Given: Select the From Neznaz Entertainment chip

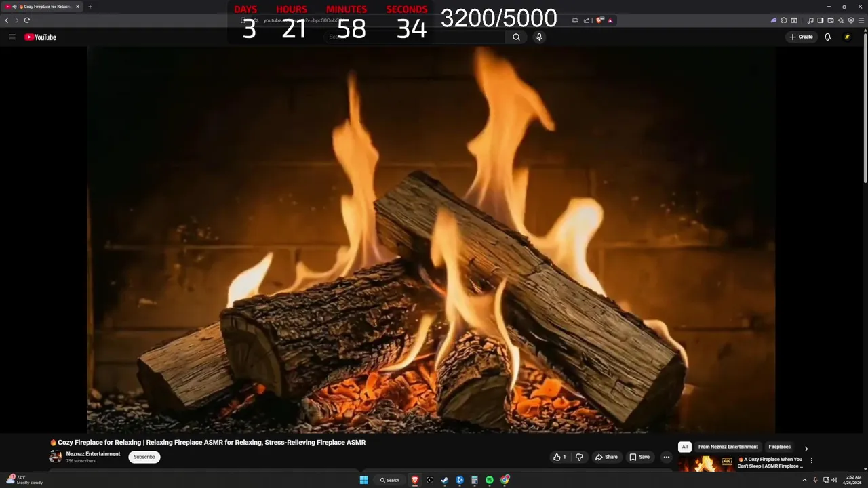Looking at the screenshot, I should click(728, 447).
